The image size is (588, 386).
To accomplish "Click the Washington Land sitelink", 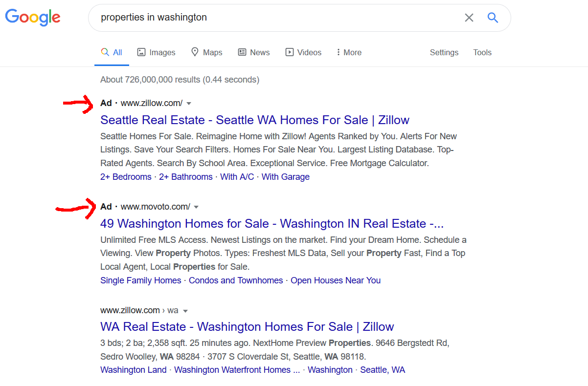I will [x=134, y=370].
